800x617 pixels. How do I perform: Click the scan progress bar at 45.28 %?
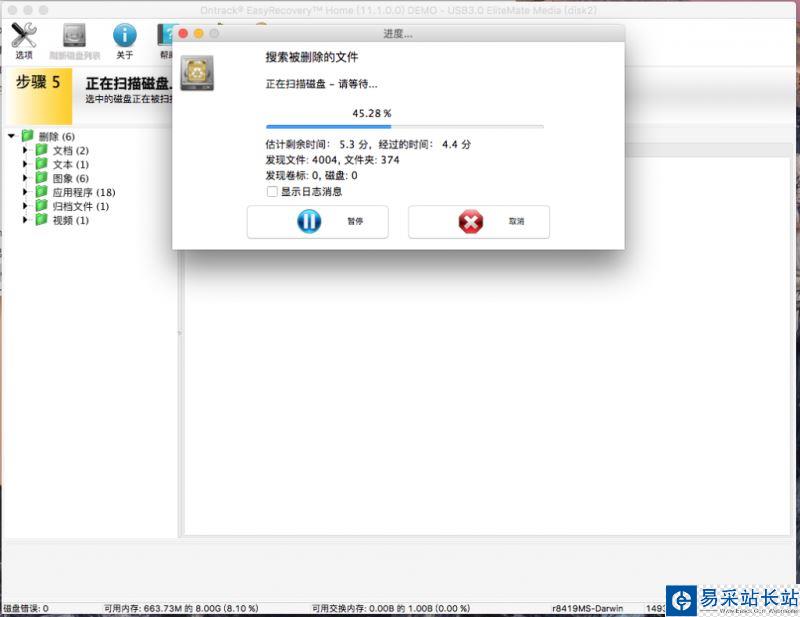[x=405, y=127]
